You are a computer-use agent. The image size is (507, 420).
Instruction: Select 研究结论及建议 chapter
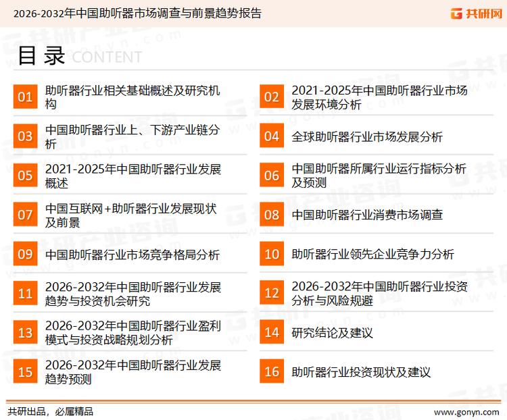(332, 333)
